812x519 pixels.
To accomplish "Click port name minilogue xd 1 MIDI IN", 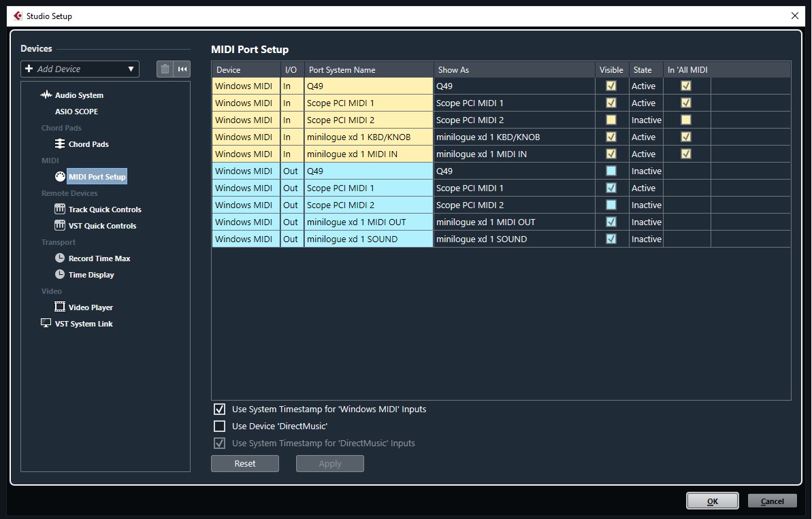I will 369,154.
